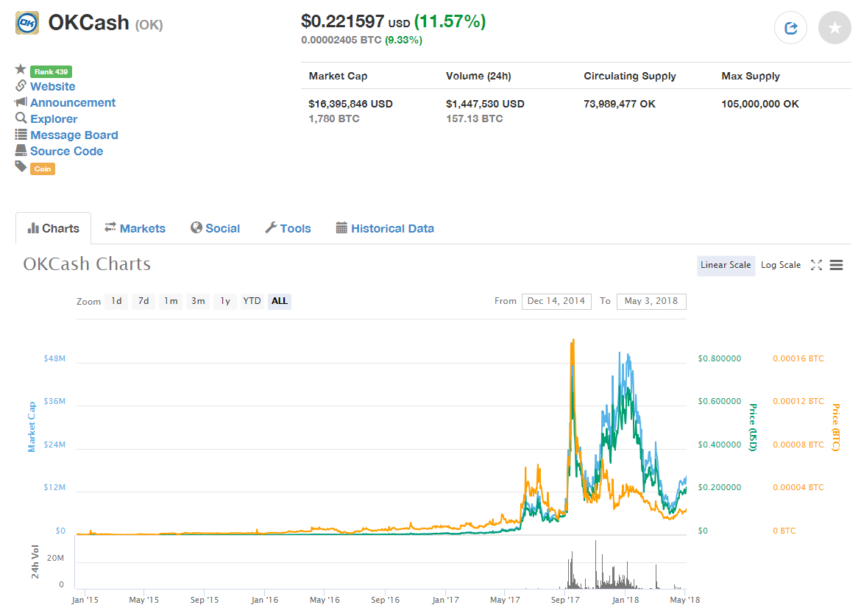This screenshot has height=616, width=861.
Task: Click the OKCash coin logo
Action: tap(27, 23)
